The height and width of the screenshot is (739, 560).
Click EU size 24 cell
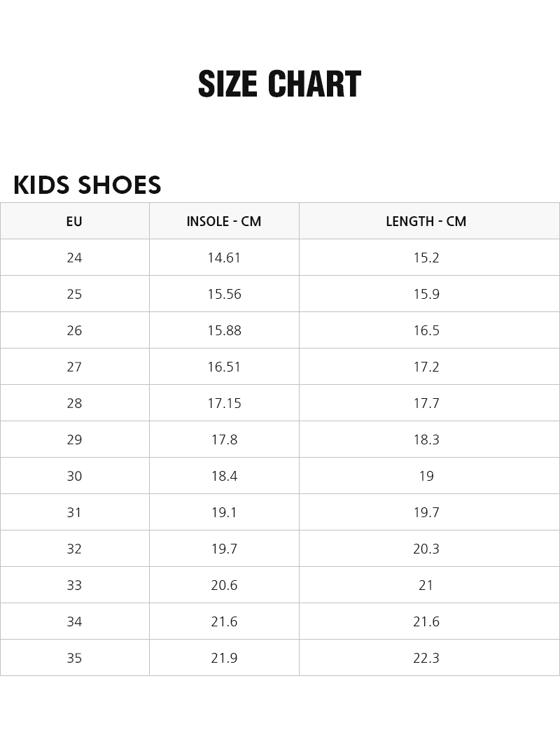point(74,258)
